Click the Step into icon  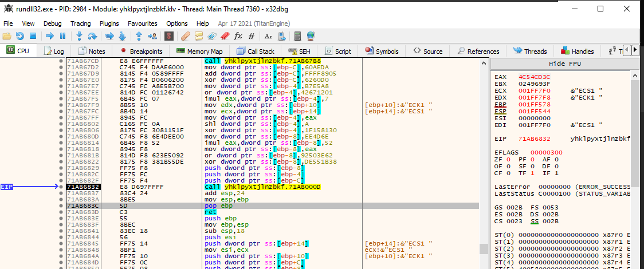coord(80,36)
